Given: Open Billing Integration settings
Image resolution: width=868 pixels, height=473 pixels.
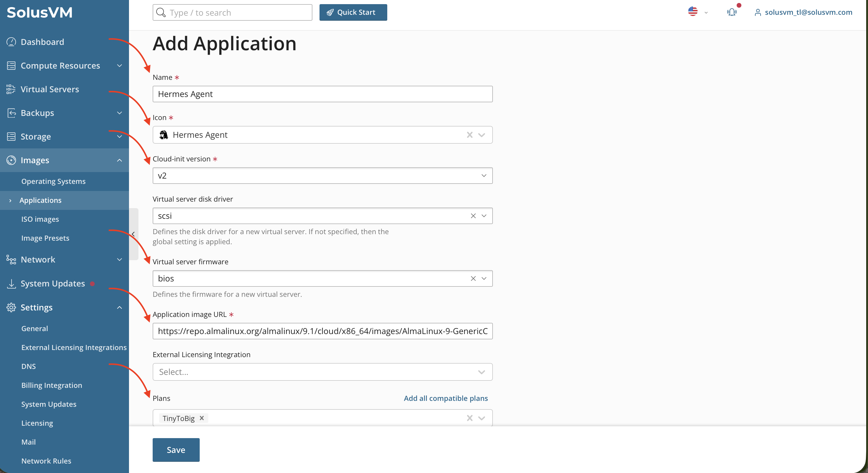Looking at the screenshot, I should (51, 385).
